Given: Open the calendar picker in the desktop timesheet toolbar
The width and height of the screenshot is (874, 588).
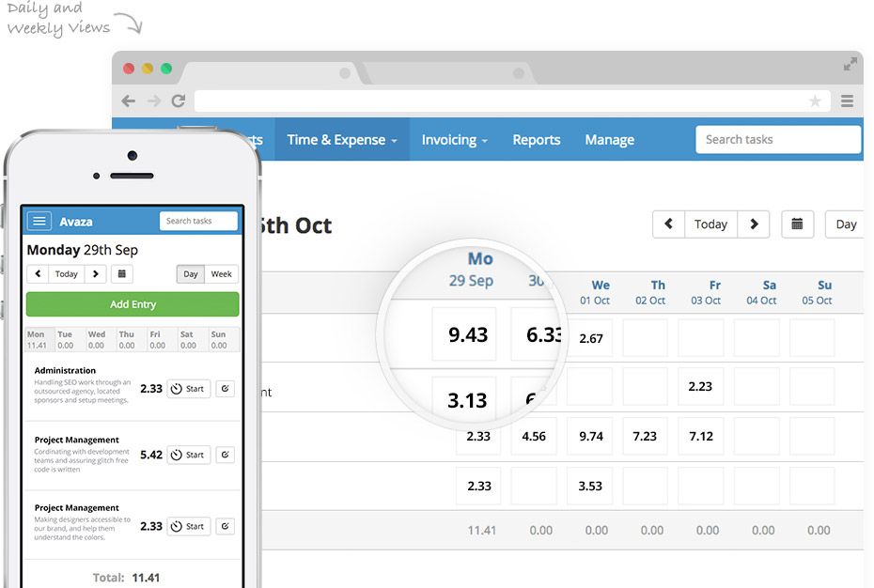Looking at the screenshot, I should coord(797,224).
